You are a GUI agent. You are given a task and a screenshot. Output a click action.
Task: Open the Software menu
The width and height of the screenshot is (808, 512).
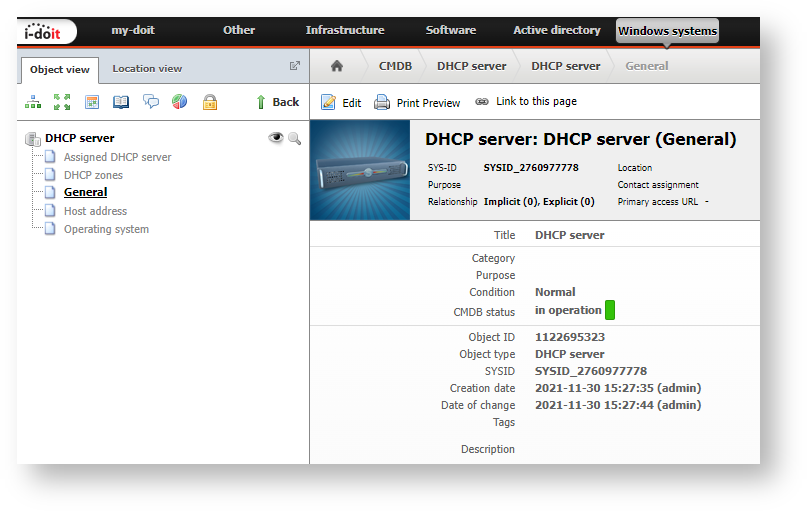[450, 30]
